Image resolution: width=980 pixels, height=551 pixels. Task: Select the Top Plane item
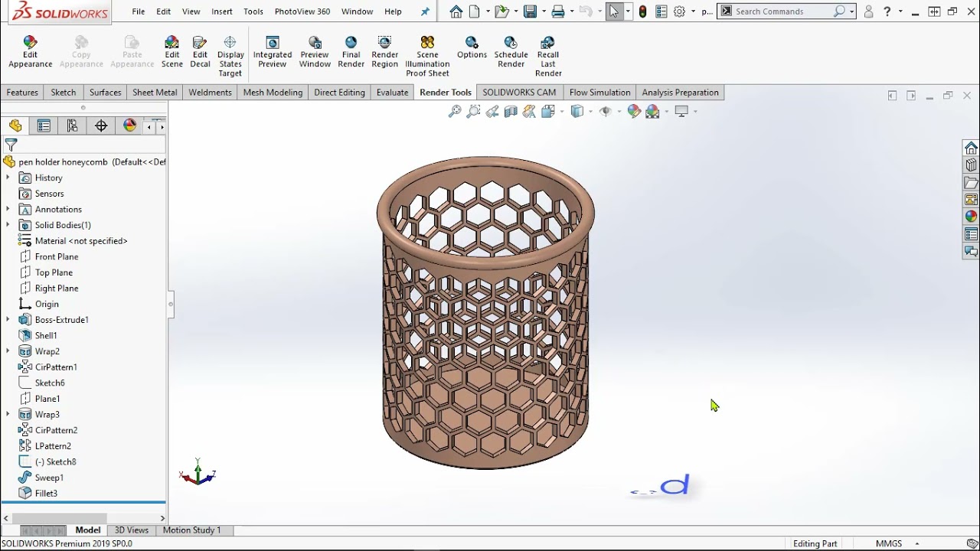[x=54, y=272]
